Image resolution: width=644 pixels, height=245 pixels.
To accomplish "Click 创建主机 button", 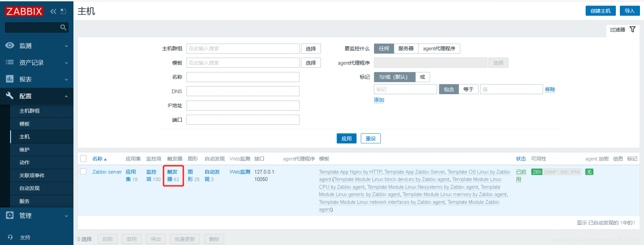I will point(601,11).
